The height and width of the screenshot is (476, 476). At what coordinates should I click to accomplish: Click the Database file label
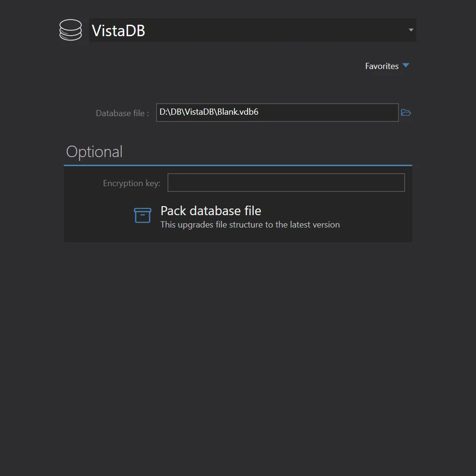click(x=122, y=113)
